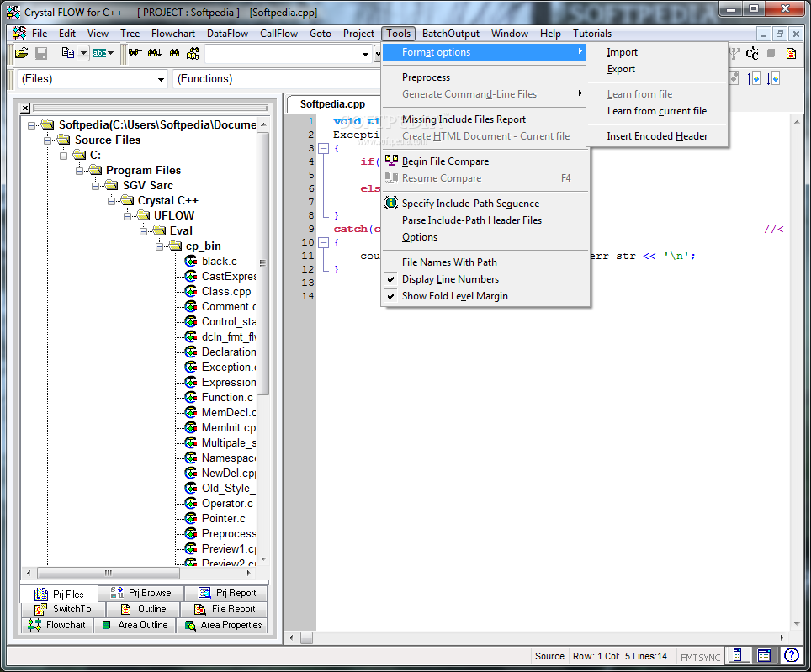The image size is (811, 672).
Task: Click the CC toolbar icon
Action: click(x=752, y=53)
